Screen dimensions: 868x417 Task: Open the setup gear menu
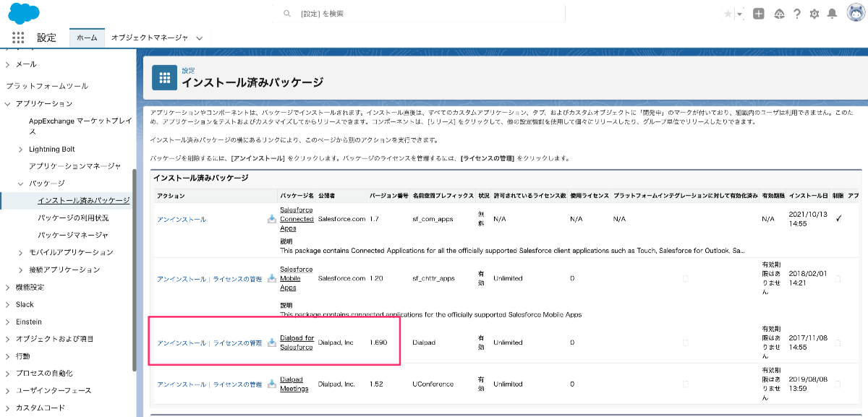pyautogui.click(x=814, y=14)
